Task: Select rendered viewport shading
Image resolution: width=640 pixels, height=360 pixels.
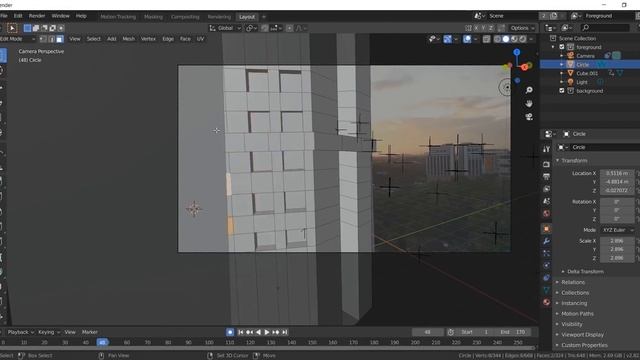Action: coord(522,39)
